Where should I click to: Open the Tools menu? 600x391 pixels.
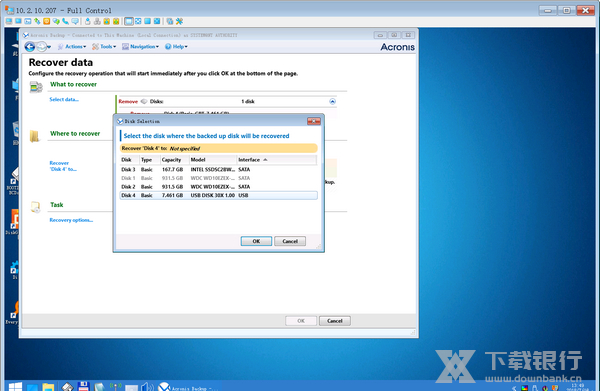coord(104,47)
